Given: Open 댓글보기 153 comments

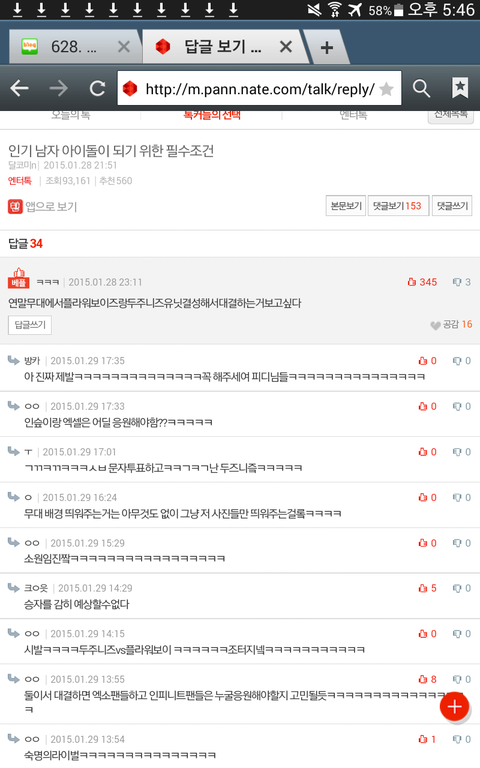Looking at the screenshot, I should click(398, 206).
